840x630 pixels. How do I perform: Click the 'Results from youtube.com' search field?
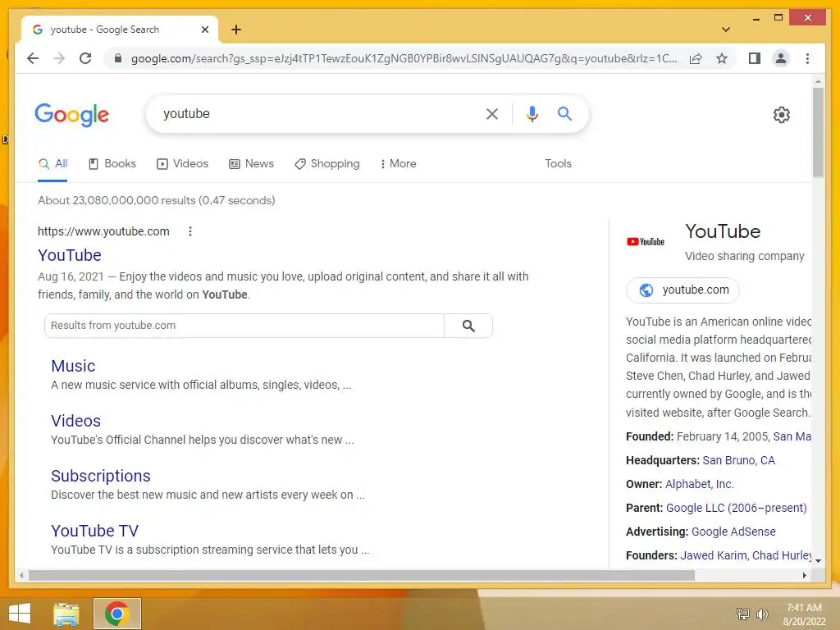[244, 326]
